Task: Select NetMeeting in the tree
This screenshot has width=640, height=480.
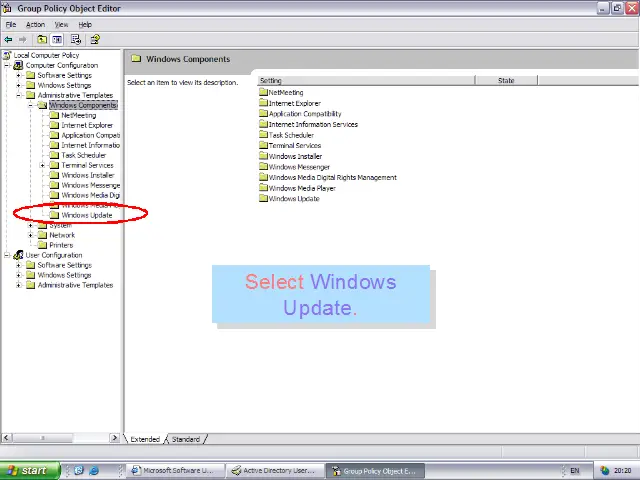Action: point(78,116)
